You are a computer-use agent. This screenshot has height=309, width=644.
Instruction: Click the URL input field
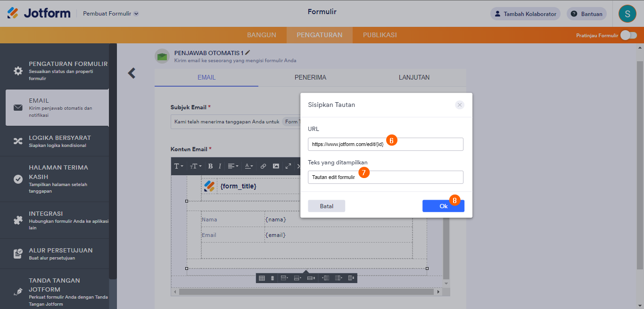pos(386,144)
